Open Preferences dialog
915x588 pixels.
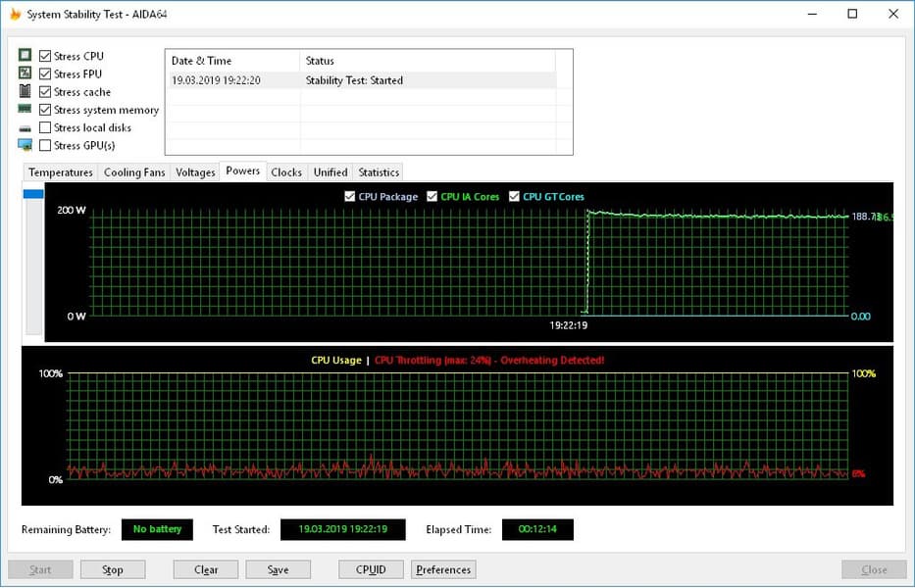[x=443, y=570]
